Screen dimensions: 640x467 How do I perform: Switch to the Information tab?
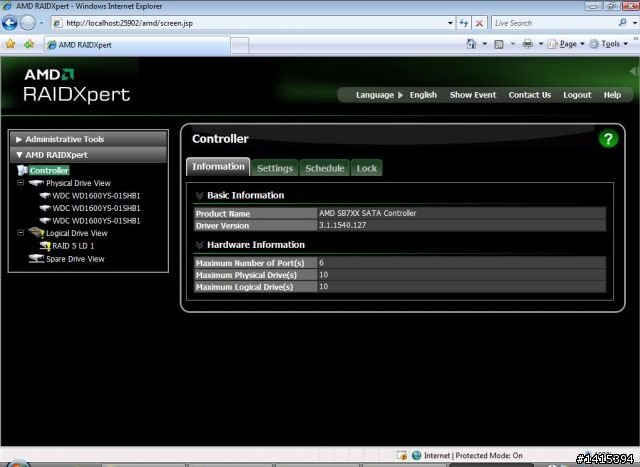(x=218, y=167)
